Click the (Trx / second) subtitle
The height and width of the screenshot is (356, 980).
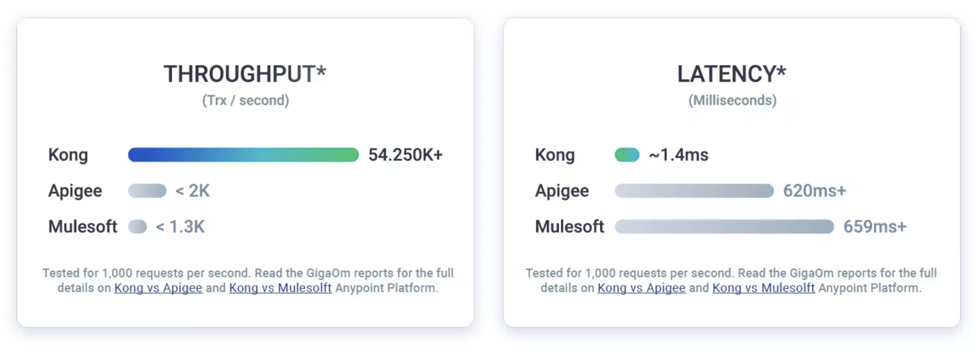point(245,100)
